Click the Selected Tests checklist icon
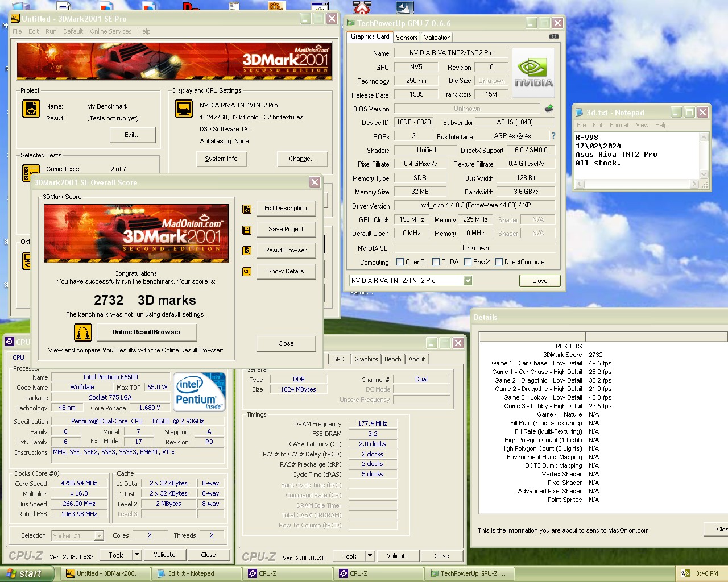The image size is (728, 582). coord(31,173)
